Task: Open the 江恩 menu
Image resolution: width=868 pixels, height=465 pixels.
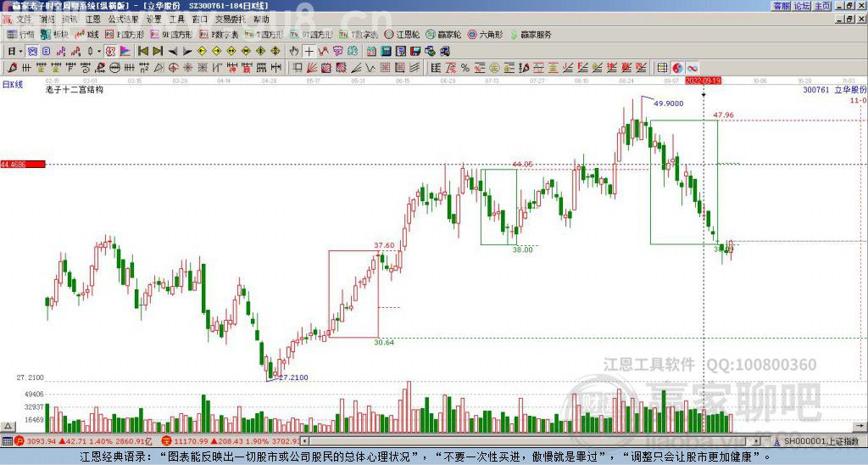Action: pyautogui.click(x=92, y=19)
